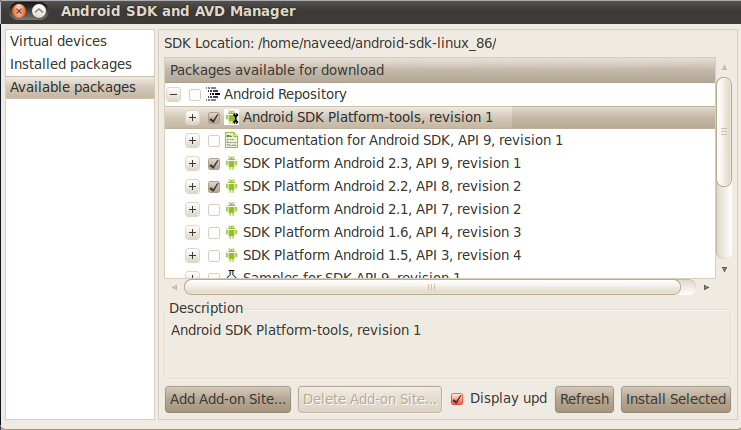The width and height of the screenshot is (741, 430).
Task: Click the Android 2.2 platform robot icon
Action: pyautogui.click(x=232, y=186)
